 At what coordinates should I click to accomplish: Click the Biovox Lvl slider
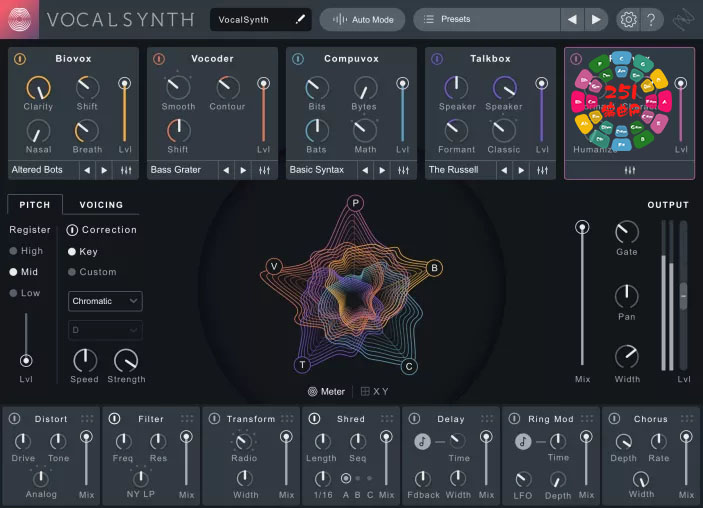point(125,112)
